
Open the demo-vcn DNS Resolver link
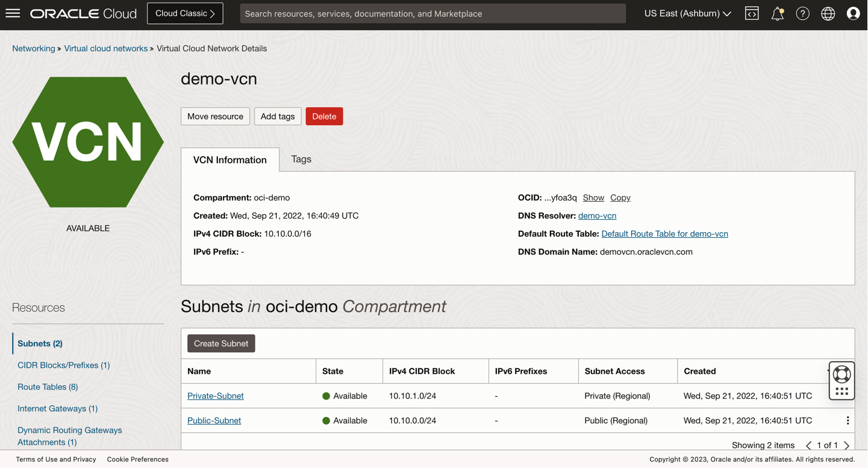(597, 216)
